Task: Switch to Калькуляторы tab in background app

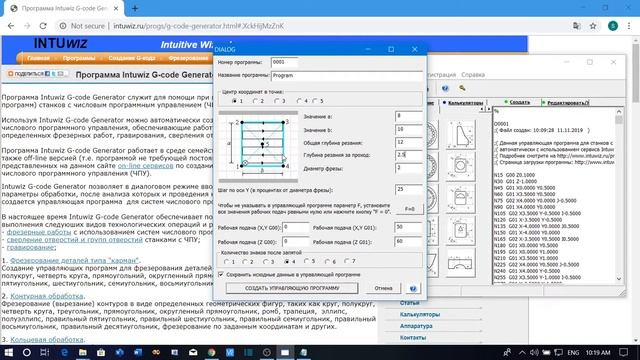Action: [x=465, y=103]
